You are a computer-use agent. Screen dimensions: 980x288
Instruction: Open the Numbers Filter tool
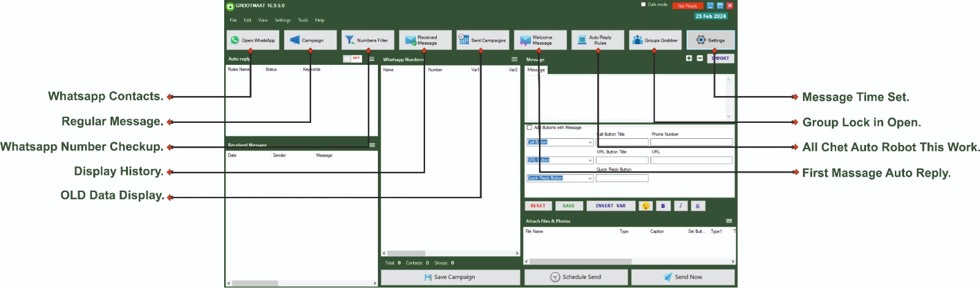pos(367,40)
